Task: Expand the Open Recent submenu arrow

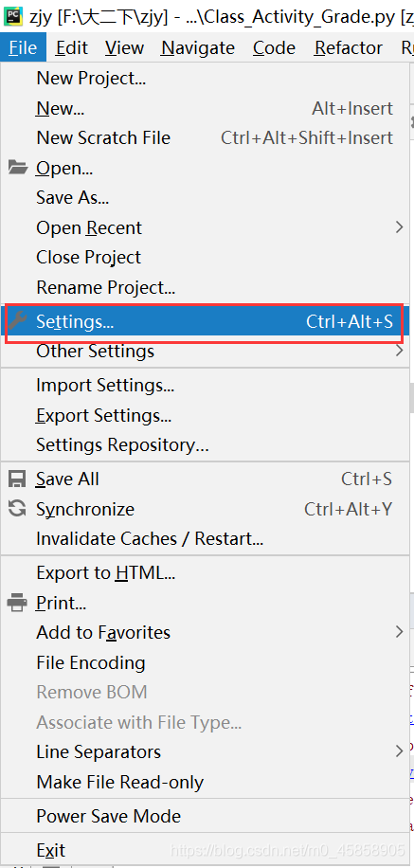Action: (x=399, y=227)
